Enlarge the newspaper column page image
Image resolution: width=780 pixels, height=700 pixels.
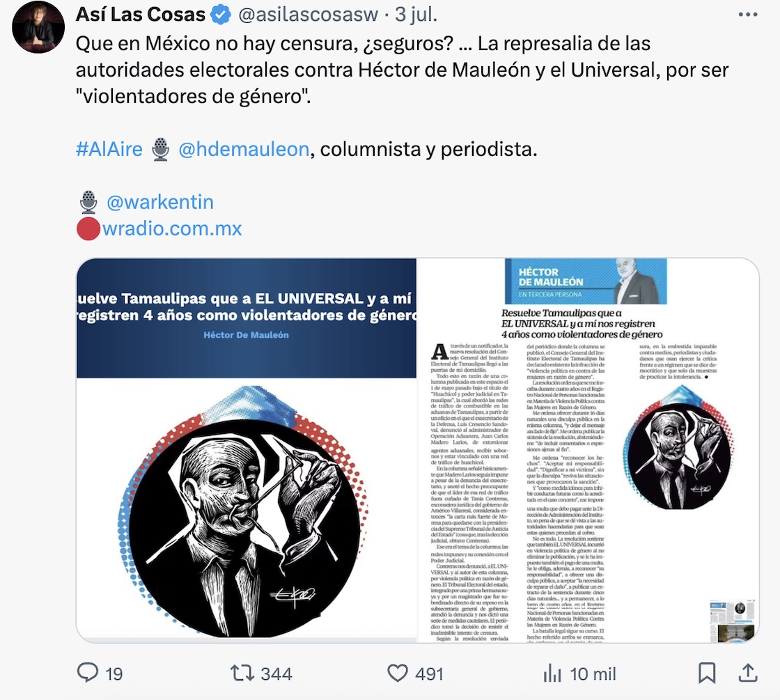click(588, 450)
